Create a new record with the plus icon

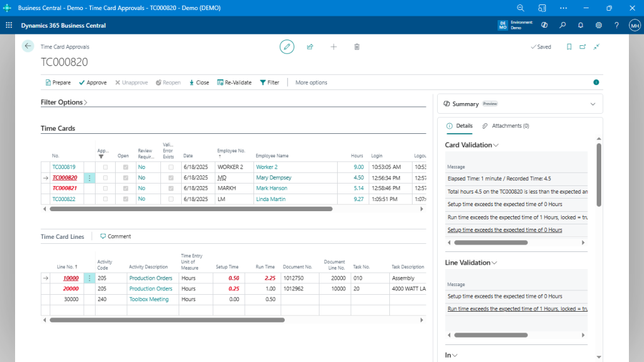pyautogui.click(x=333, y=47)
